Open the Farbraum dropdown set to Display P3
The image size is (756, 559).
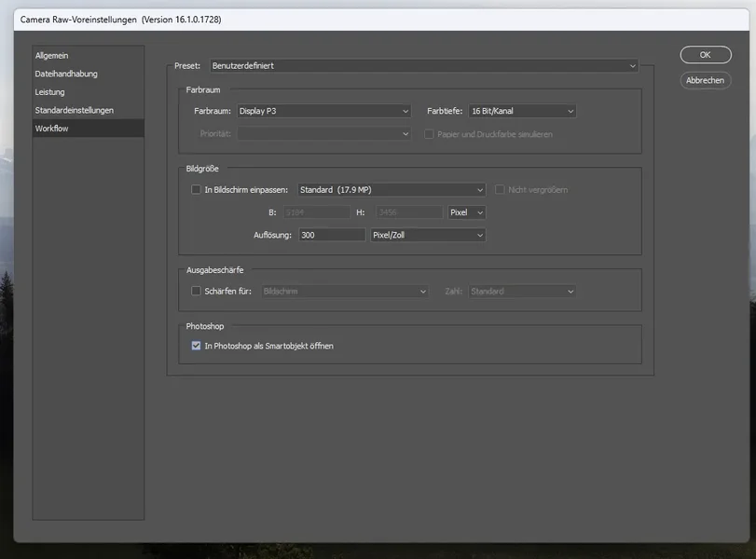(x=324, y=111)
